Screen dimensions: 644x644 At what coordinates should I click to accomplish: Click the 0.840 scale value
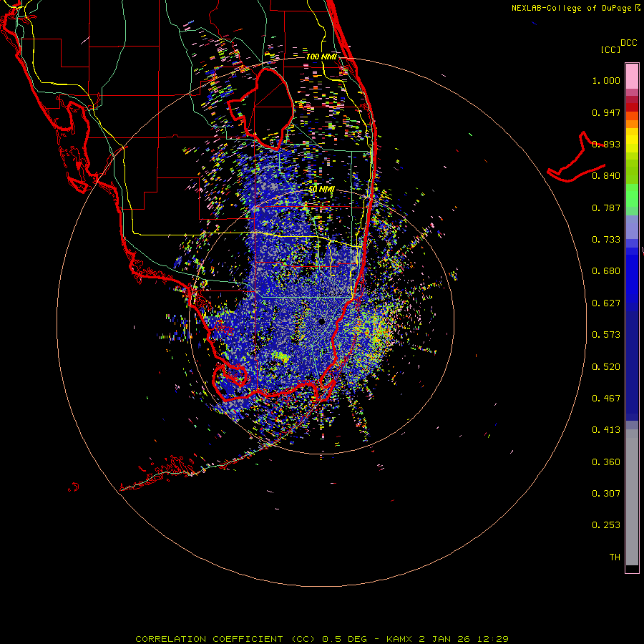coord(606,176)
